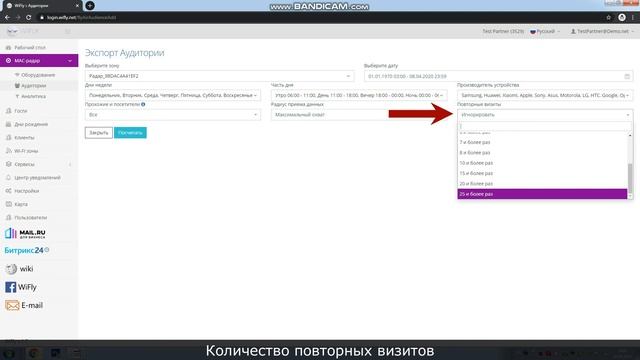This screenshot has height=360, width=640.
Task: Open the Прохожие и посетители dropdown
Action: click(x=173, y=115)
